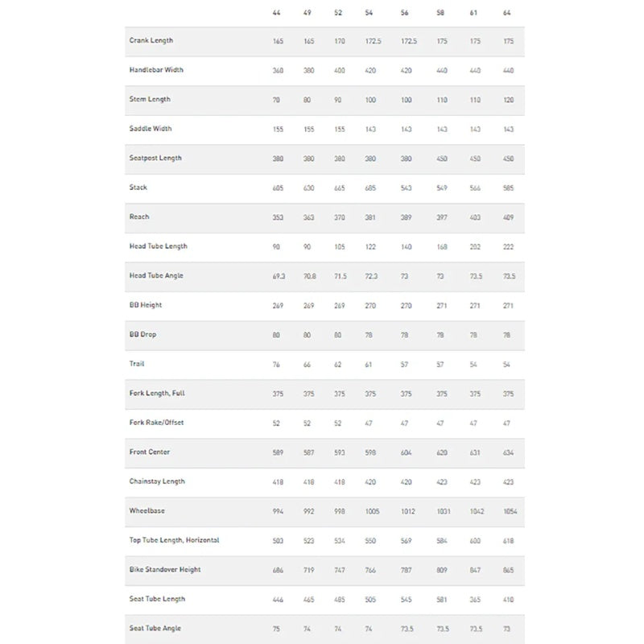Screen dimensions: 644x644
Task: Click the Crank Length row label
Action: [151, 40]
